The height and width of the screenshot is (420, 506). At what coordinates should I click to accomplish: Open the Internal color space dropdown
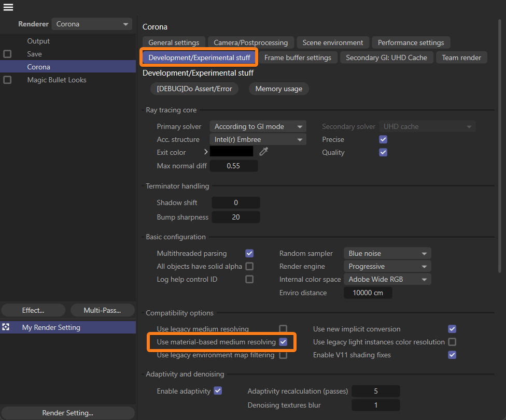click(x=387, y=279)
